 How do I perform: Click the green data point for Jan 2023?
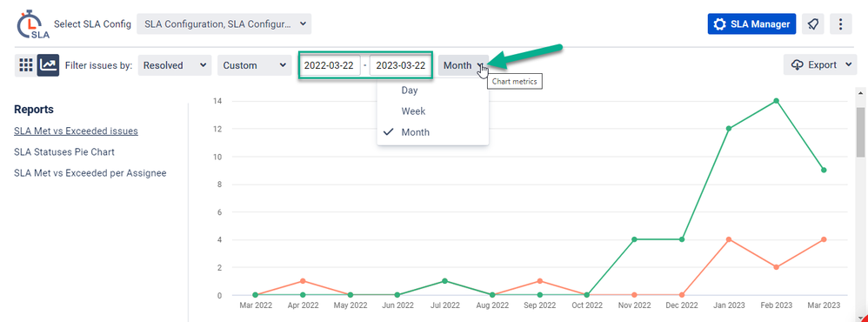pyautogui.click(x=729, y=129)
